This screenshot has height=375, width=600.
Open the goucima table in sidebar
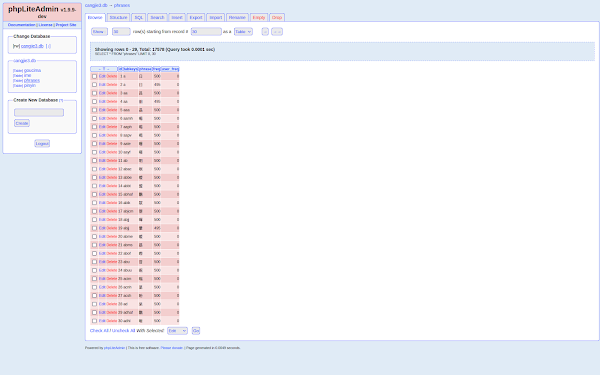(x=33, y=70)
